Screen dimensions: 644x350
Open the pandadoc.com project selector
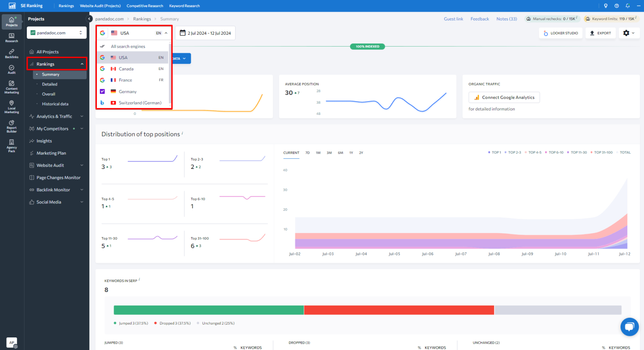pyautogui.click(x=57, y=32)
